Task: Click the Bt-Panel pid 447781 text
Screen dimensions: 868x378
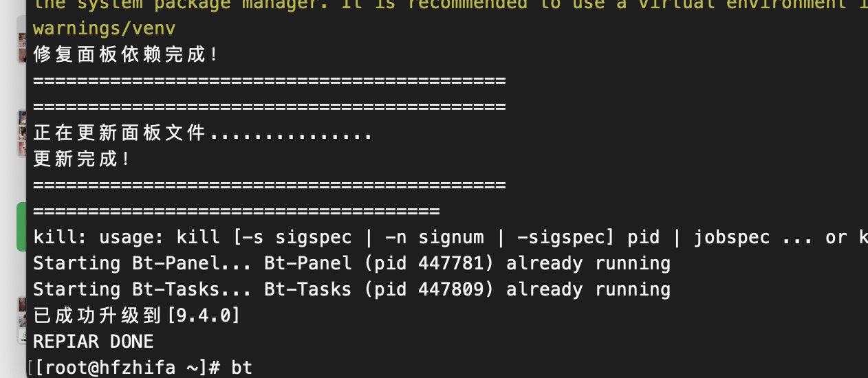Action: pyautogui.click(x=429, y=263)
